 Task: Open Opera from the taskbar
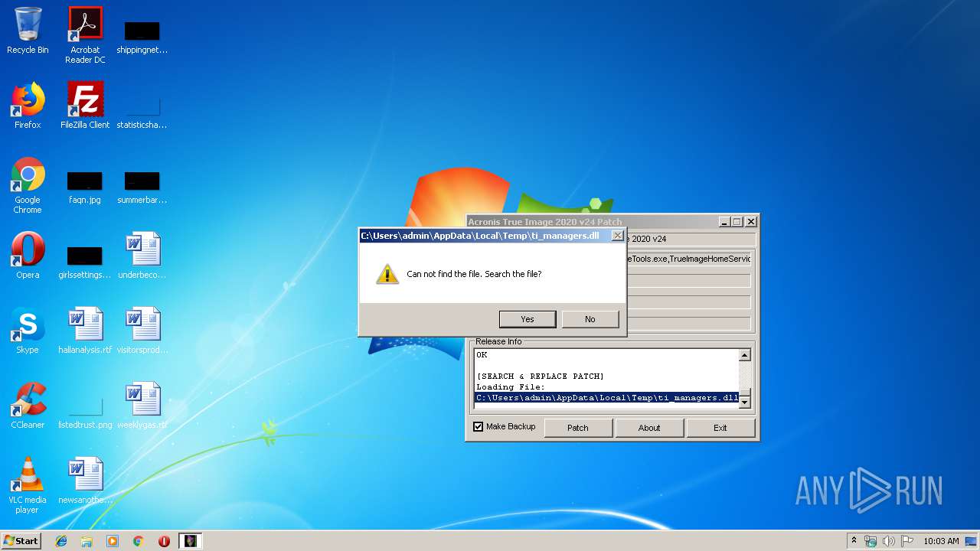click(x=164, y=541)
